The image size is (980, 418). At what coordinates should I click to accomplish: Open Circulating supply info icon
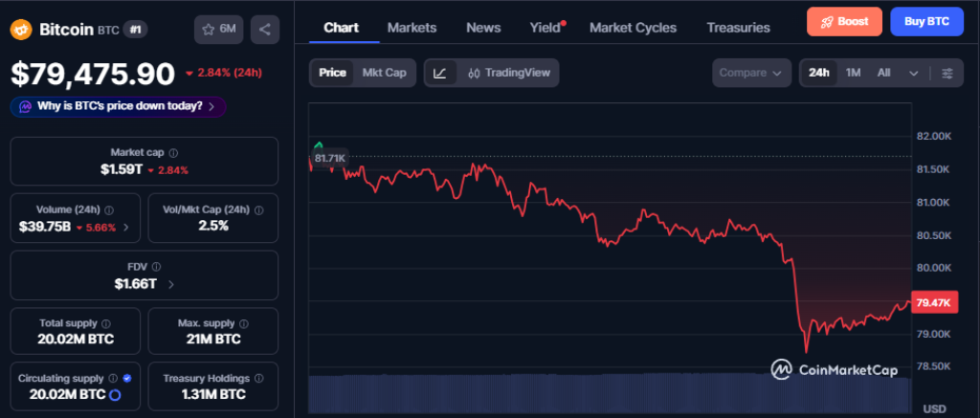pos(113,378)
